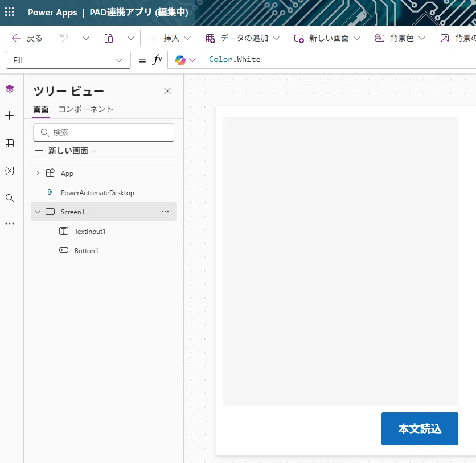Open Screen1 more options ellipsis

[x=165, y=212]
